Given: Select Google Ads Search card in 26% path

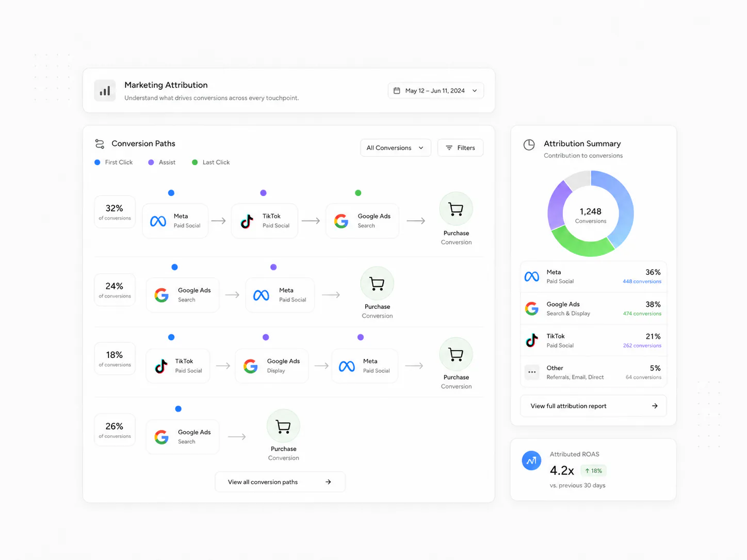Looking at the screenshot, I should 183,437.
